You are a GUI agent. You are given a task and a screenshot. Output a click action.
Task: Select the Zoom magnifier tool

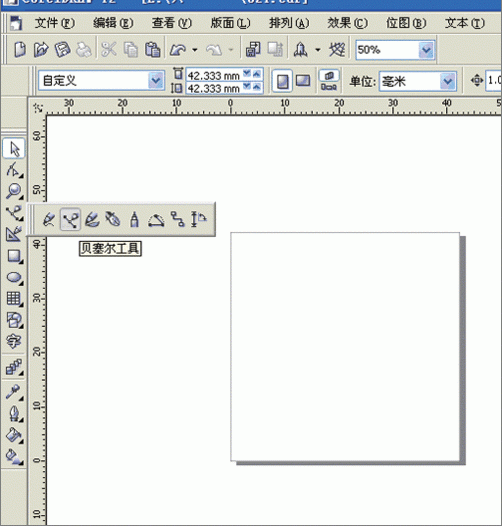[14, 191]
